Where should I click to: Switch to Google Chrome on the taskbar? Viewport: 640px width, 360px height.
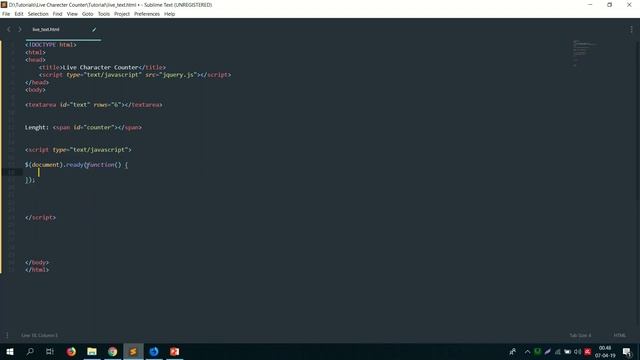click(x=113, y=351)
